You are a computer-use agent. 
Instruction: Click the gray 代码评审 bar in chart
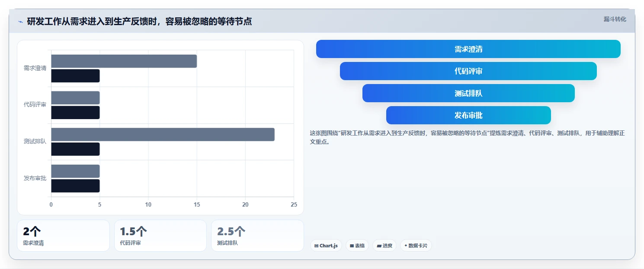(x=76, y=98)
